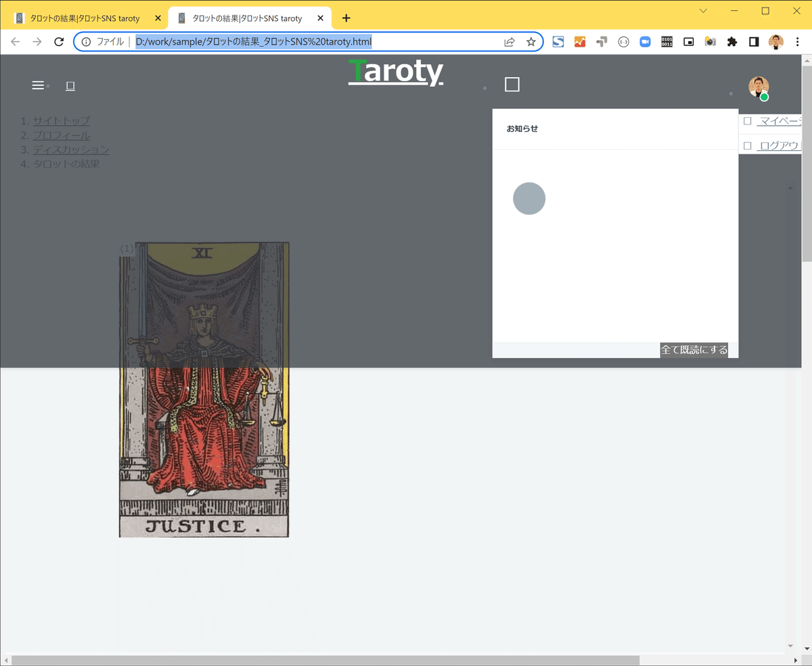Open the grey arrow extension icon
The image size is (812, 666).
tap(602, 42)
